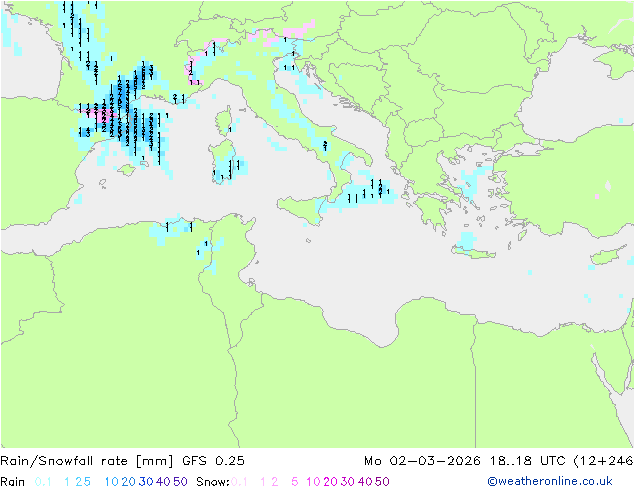
Task: Click the 'Mo 02-03-2026' date label
Action: (422, 461)
